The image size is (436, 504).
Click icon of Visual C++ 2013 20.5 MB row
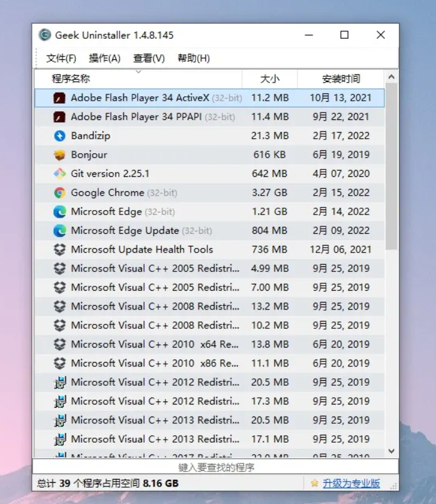click(x=59, y=420)
